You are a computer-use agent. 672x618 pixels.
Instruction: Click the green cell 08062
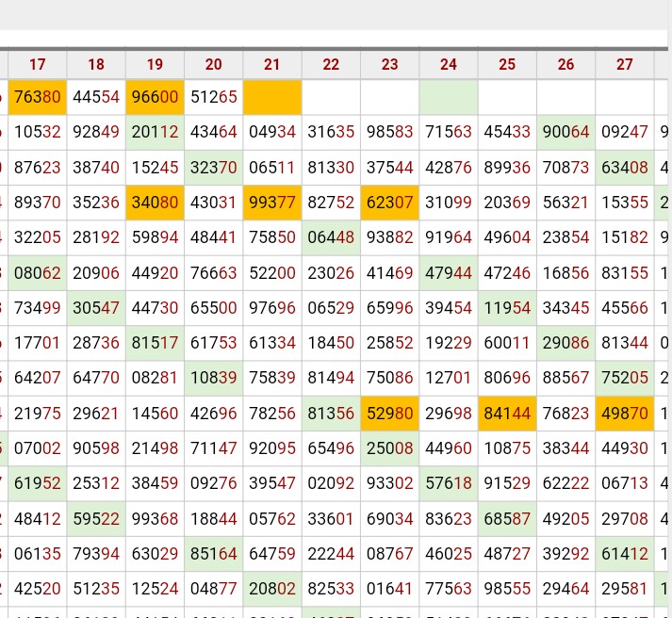click(38, 273)
